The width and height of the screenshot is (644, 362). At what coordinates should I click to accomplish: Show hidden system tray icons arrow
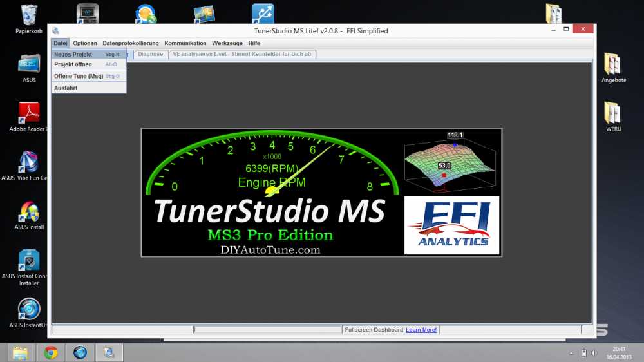click(571, 353)
